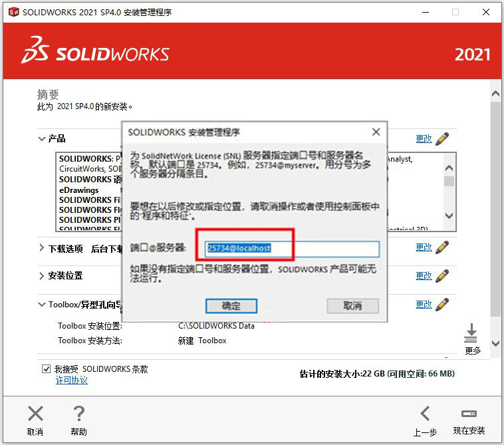The image size is (504, 445).
Task: Click the 确定 button in the dialog
Action: pos(231,306)
